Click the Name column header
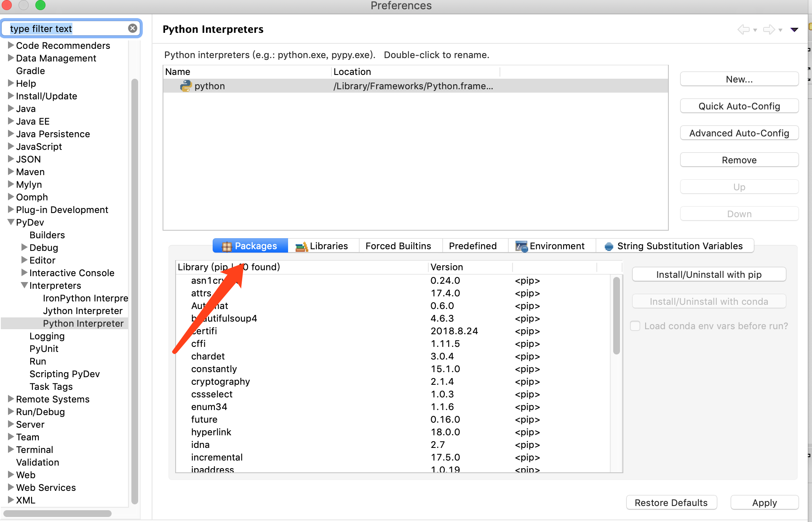Screen dimensions: 812x522 [247, 72]
